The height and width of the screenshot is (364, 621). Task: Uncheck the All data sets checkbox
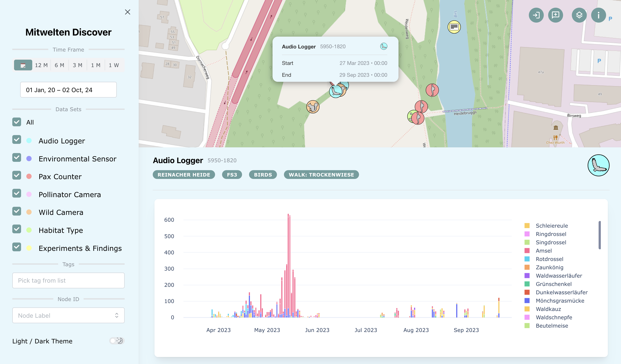click(16, 122)
